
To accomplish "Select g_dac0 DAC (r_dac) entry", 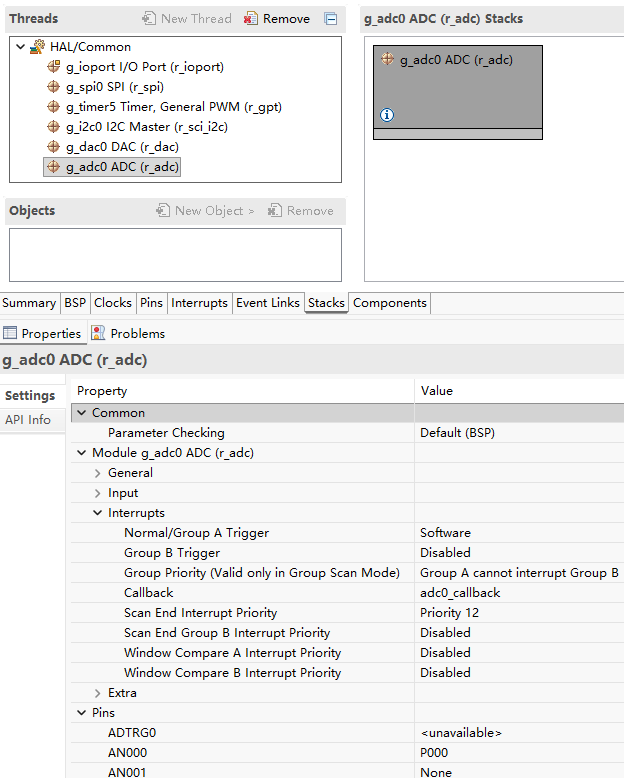I will click(x=123, y=147).
